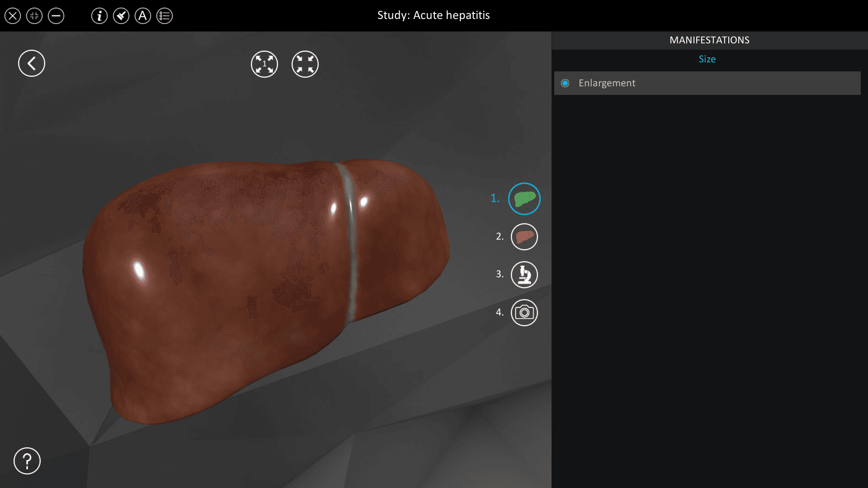Select the paintbrush tool icon
Image resolution: width=868 pixels, height=488 pixels.
[x=121, y=16]
